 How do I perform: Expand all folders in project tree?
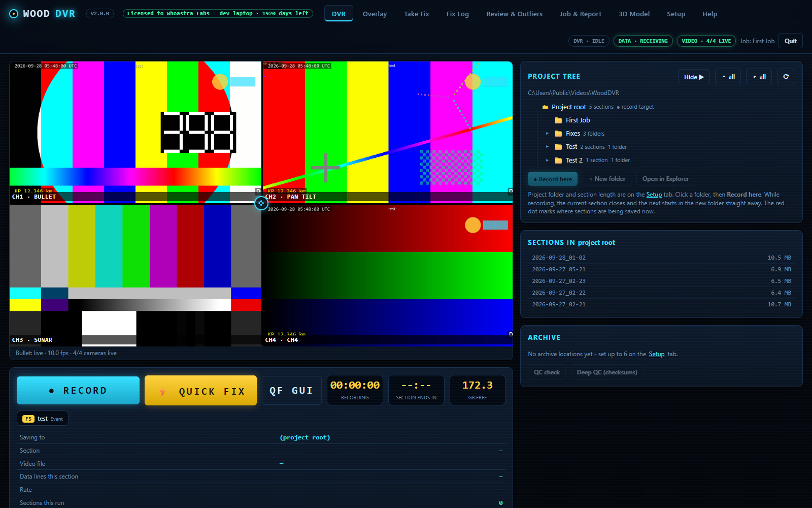[728, 77]
